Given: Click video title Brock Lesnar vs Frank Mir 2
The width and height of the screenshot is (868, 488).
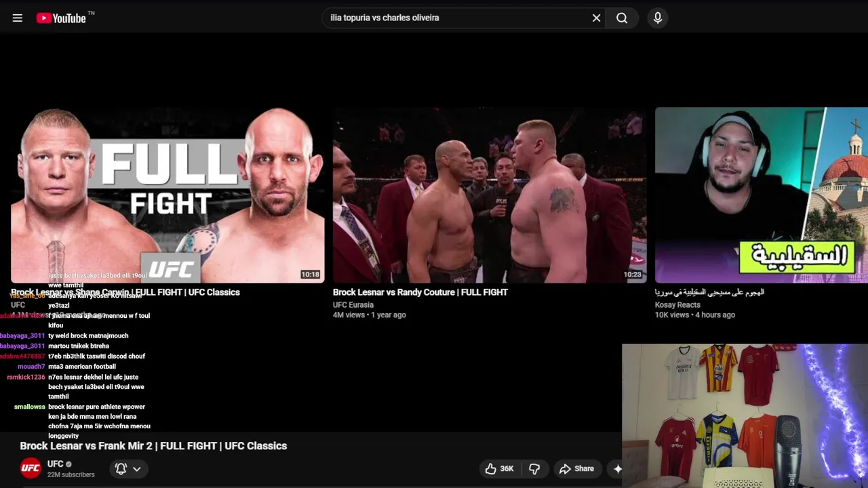Looking at the screenshot, I should [x=153, y=446].
